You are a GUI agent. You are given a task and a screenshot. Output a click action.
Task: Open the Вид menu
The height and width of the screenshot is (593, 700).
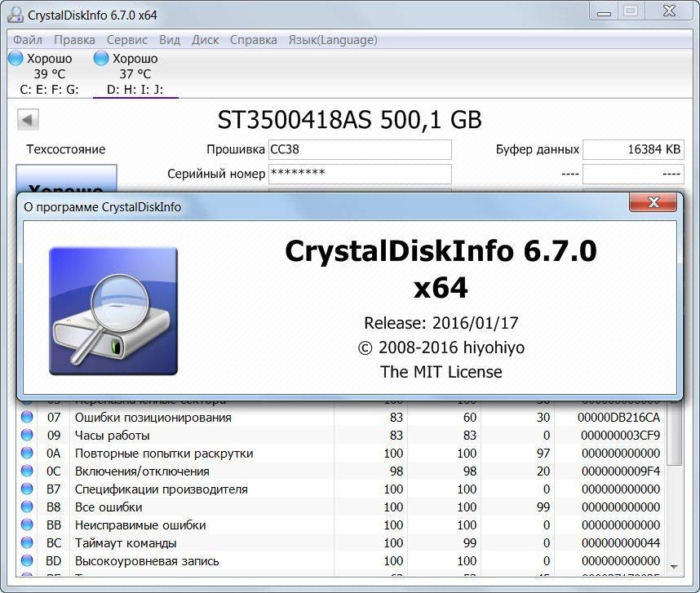[x=170, y=40]
